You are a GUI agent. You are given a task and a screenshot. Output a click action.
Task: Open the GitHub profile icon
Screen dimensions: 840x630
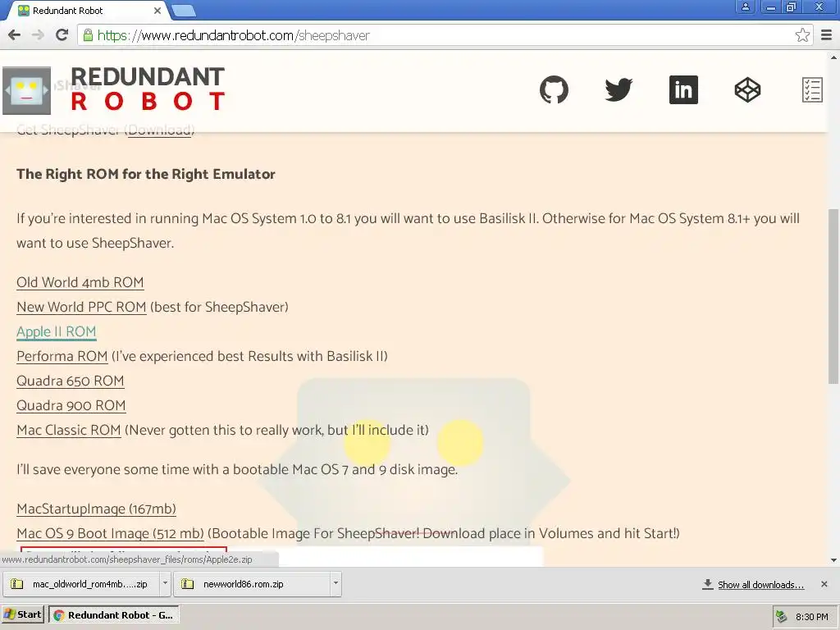coord(554,89)
